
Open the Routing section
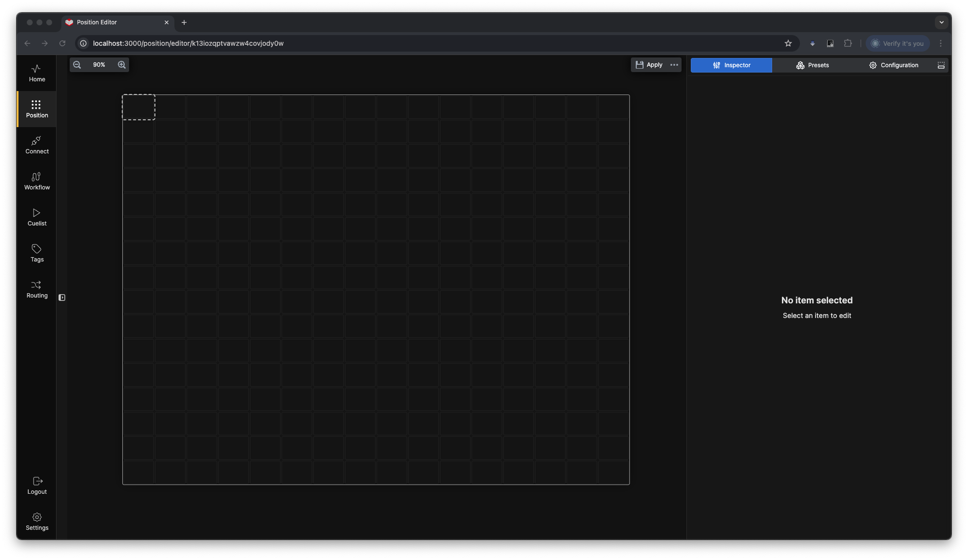pyautogui.click(x=37, y=289)
